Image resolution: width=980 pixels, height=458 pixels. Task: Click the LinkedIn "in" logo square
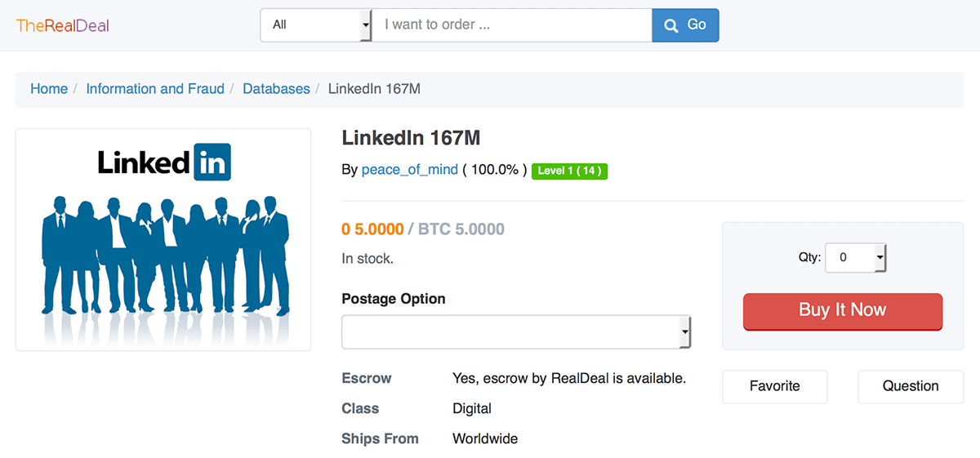pos(212,162)
